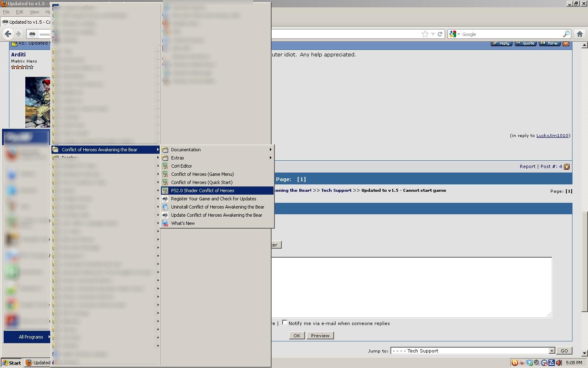Click the Uninstall Conflict of Heroes icon
Viewport: 588px width, 368px height.
pyautogui.click(x=165, y=207)
